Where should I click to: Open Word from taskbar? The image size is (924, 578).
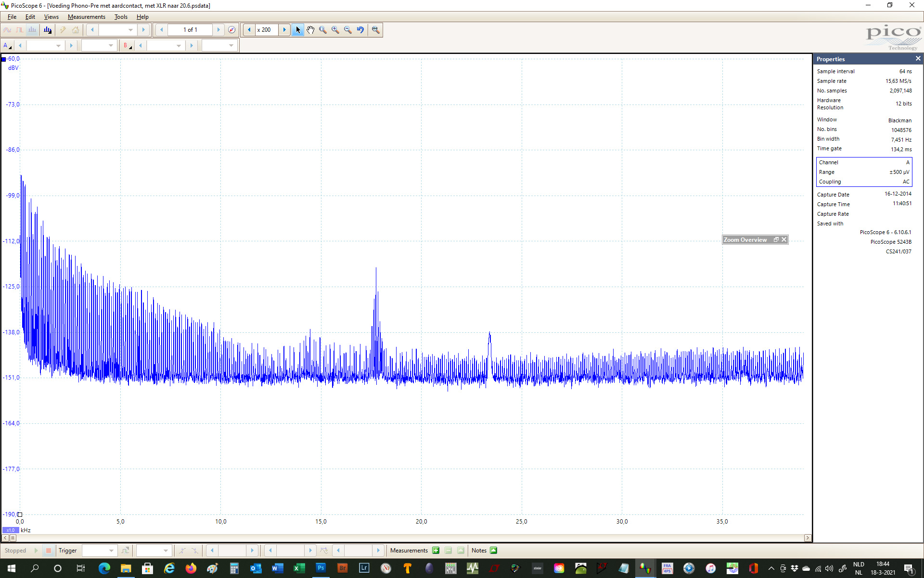click(278, 568)
